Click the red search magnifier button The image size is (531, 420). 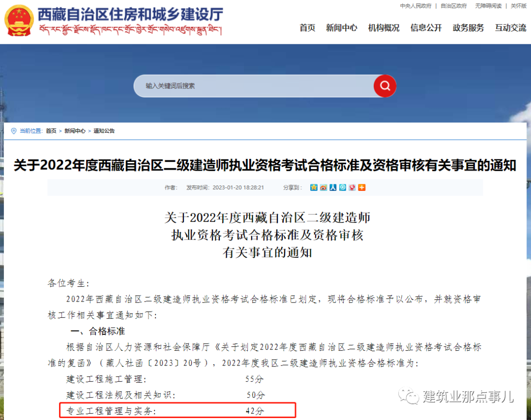(384, 86)
